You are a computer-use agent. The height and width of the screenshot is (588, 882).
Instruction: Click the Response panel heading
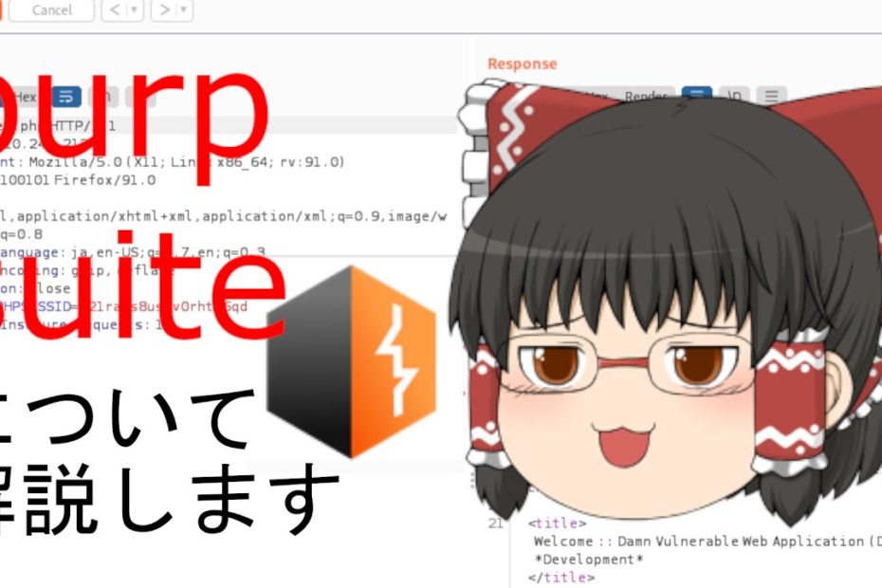(522, 64)
